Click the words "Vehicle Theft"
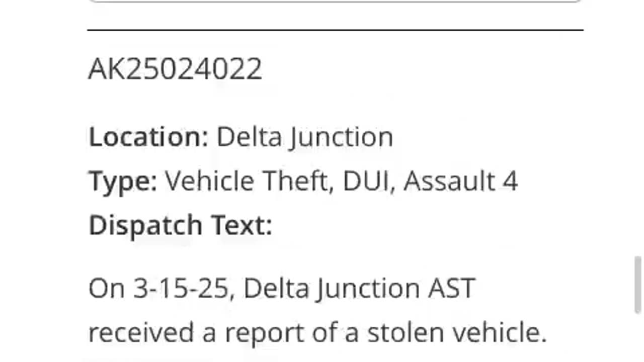The width and height of the screenshot is (644, 362). pyautogui.click(x=247, y=181)
